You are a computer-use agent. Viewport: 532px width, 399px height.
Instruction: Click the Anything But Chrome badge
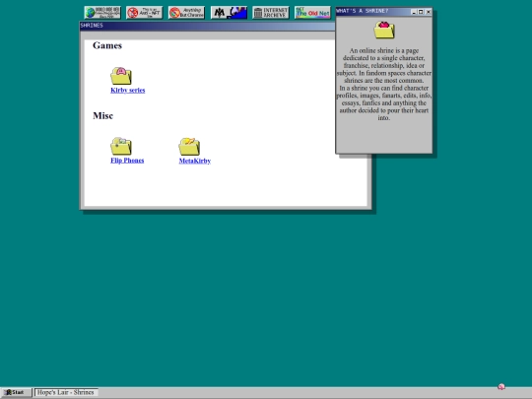[186, 13]
